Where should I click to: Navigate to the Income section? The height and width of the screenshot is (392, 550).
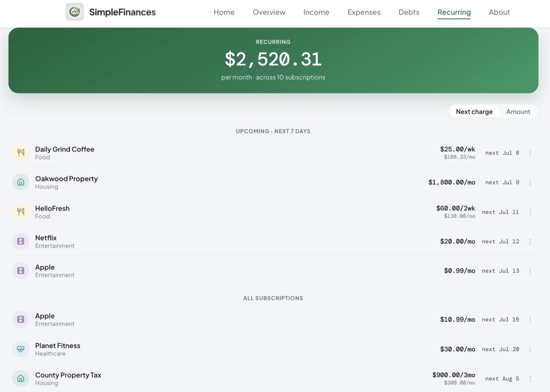coord(316,12)
